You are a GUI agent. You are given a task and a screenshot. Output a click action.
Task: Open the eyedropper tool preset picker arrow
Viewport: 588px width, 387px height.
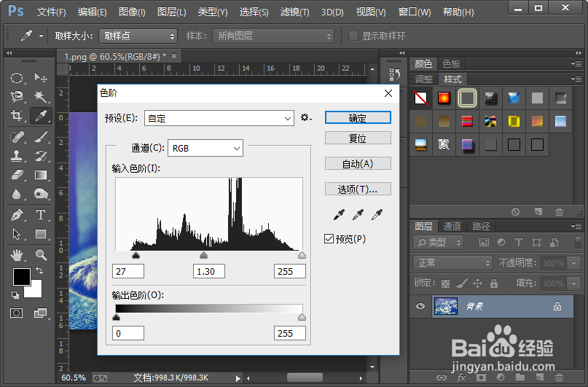[x=41, y=36]
